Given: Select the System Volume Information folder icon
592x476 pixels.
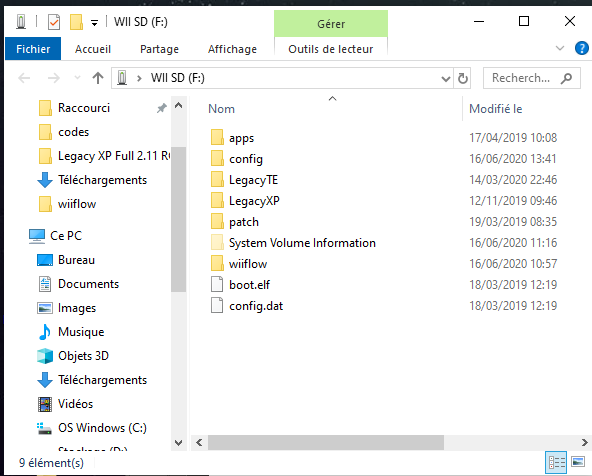Looking at the screenshot, I should [217, 243].
